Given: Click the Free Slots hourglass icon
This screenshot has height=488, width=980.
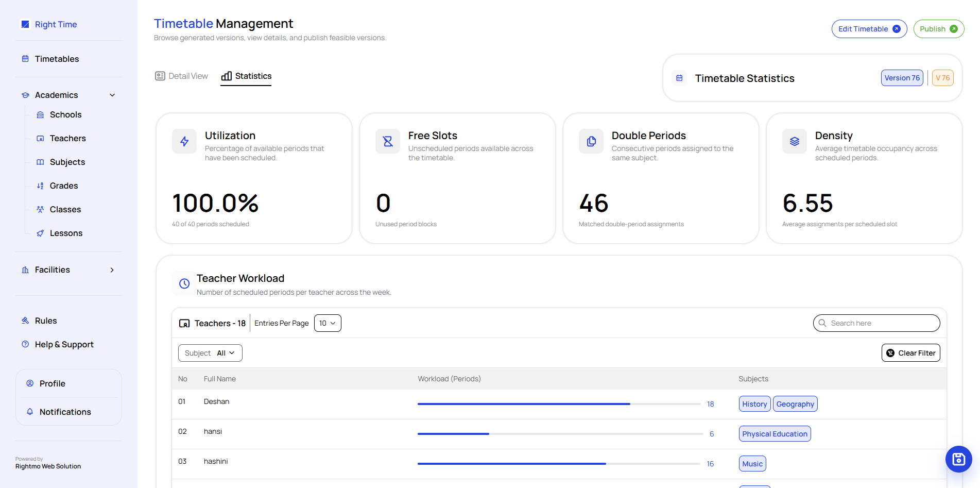Looking at the screenshot, I should pyautogui.click(x=388, y=141).
